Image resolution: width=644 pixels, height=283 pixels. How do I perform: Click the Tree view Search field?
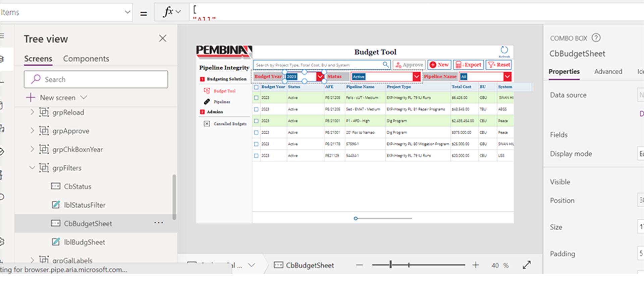tap(96, 79)
